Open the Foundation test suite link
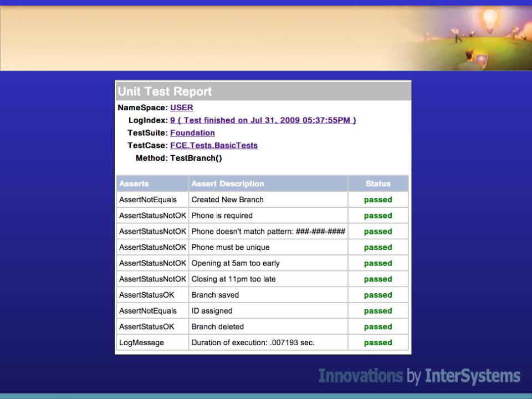 [x=192, y=132]
